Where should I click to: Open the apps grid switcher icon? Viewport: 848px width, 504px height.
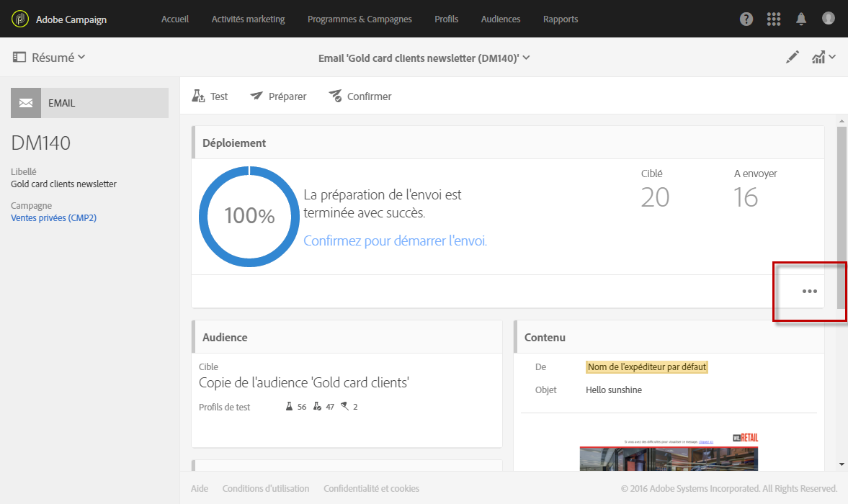pos(774,19)
